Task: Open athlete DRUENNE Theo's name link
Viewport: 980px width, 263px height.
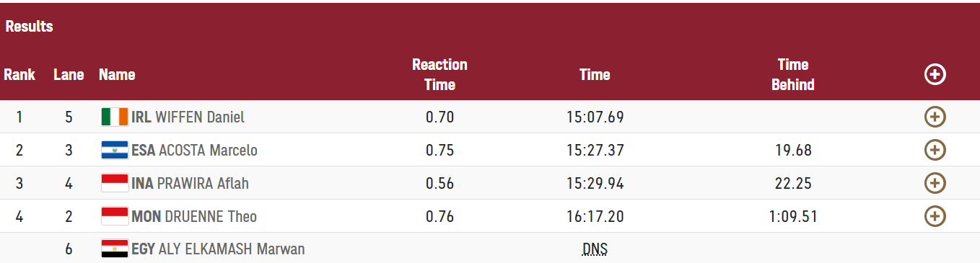Action: click(x=211, y=216)
